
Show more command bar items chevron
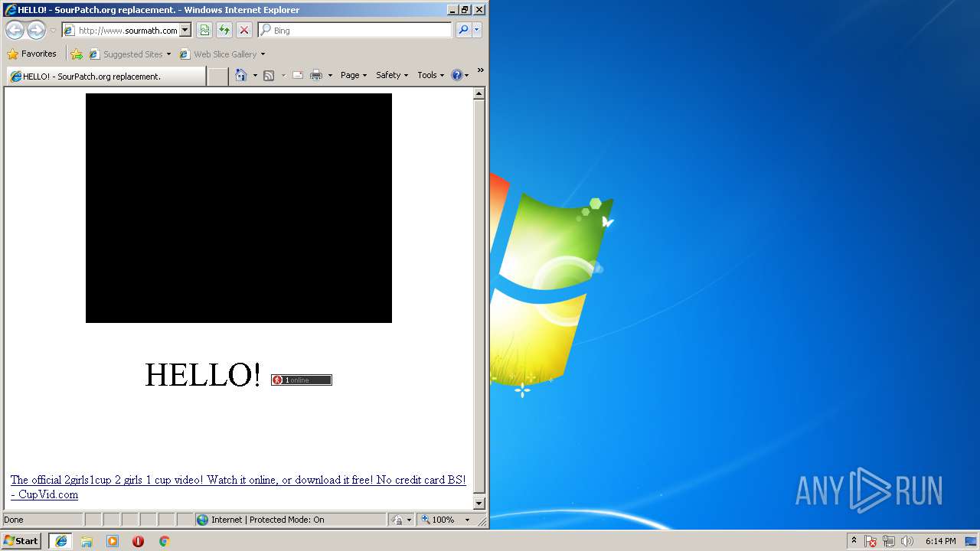[481, 70]
